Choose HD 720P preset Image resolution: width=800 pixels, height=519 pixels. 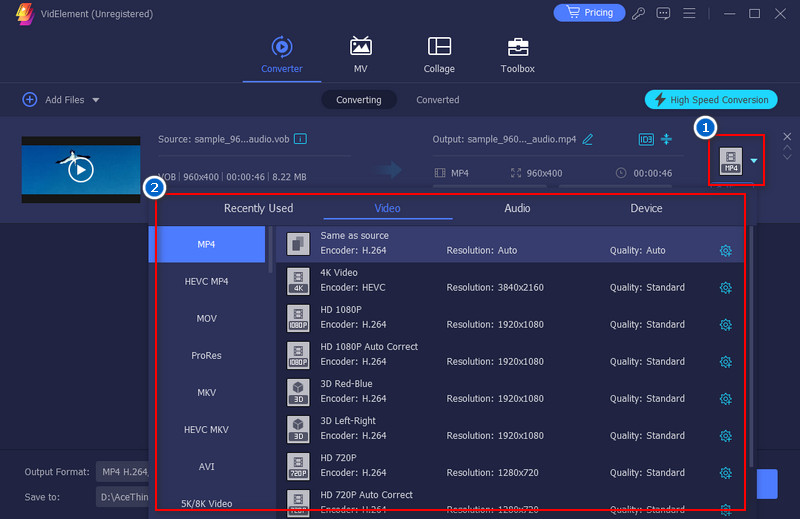pos(510,466)
